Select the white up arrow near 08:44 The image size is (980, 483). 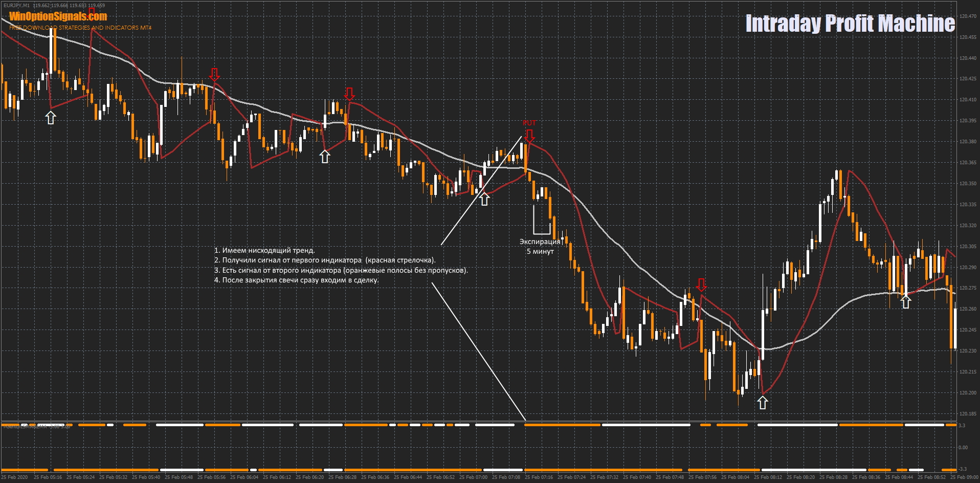pyautogui.click(x=906, y=302)
